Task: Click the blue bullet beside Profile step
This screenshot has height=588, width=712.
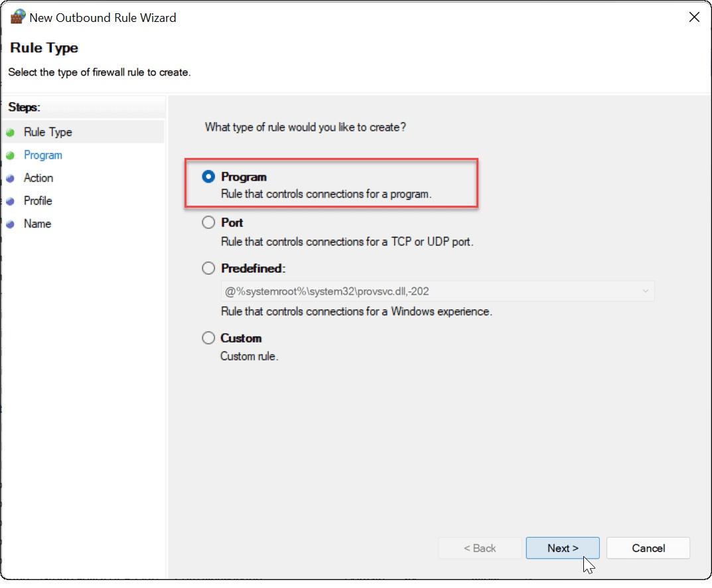Action: coord(10,201)
